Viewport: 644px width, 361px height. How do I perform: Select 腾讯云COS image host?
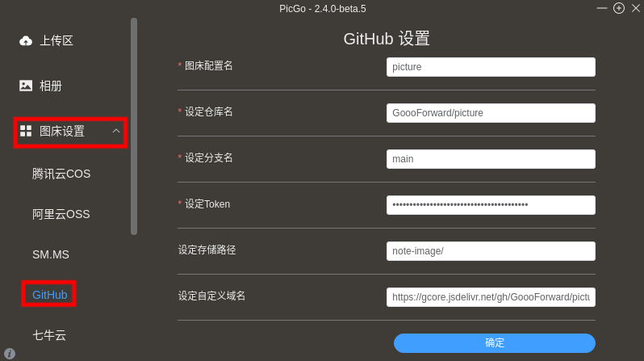61,174
